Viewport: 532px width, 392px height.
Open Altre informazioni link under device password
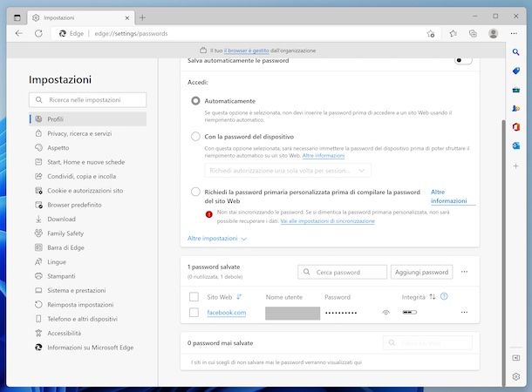pyautogui.click(x=324, y=156)
